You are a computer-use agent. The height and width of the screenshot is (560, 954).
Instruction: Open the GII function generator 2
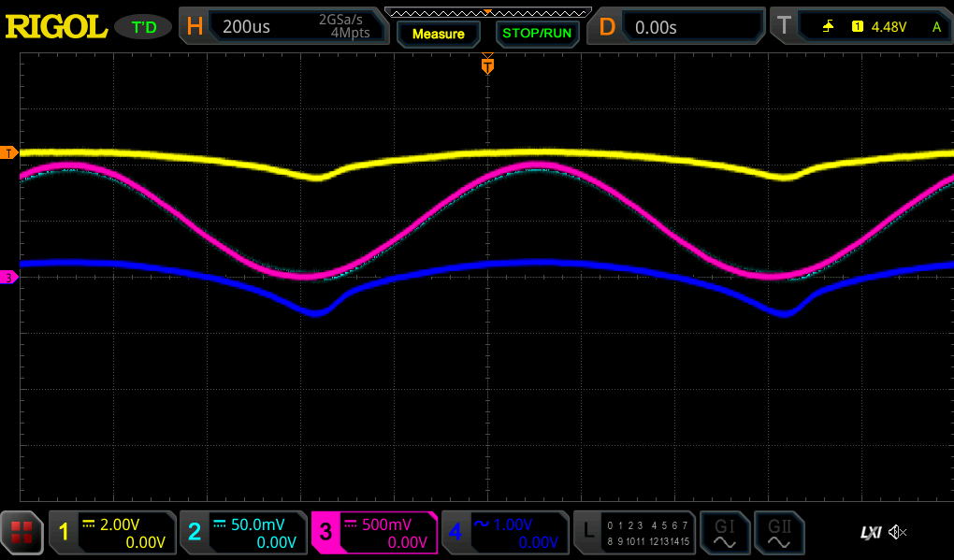(x=779, y=532)
